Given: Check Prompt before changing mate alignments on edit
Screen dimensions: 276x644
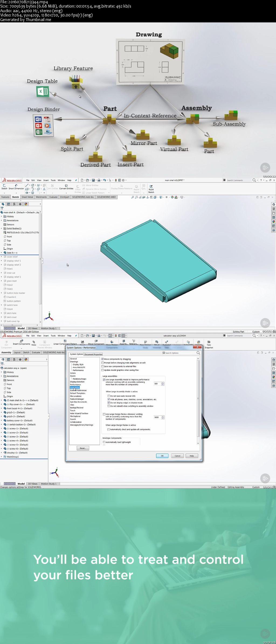Looking at the screenshot, I should point(102,363).
